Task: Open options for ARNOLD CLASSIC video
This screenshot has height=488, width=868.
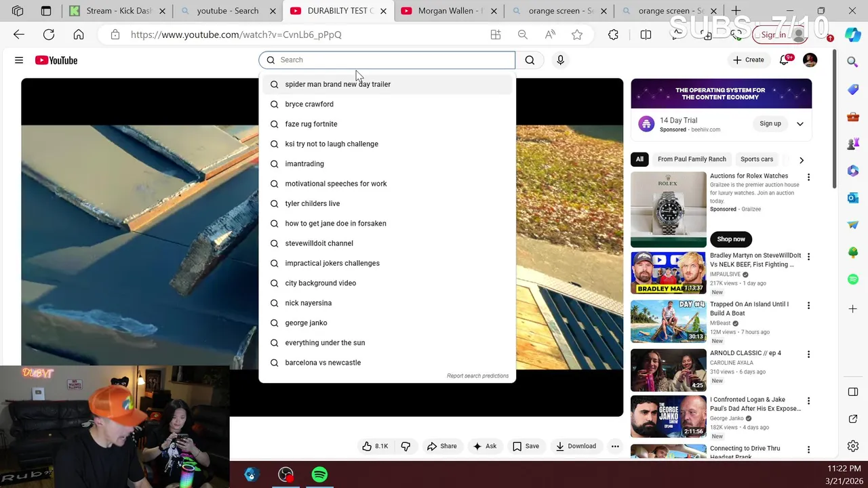Action: [x=808, y=354]
